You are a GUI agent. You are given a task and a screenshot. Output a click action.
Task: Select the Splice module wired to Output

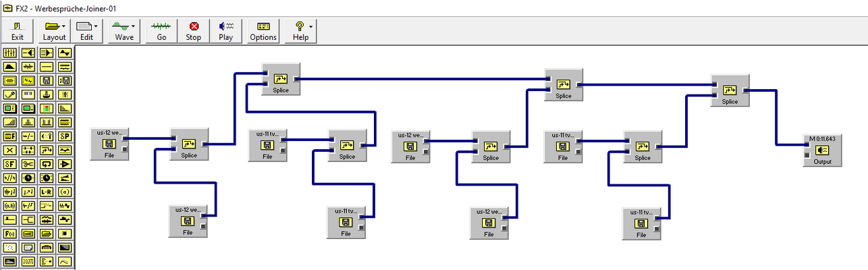click(730, 90)
